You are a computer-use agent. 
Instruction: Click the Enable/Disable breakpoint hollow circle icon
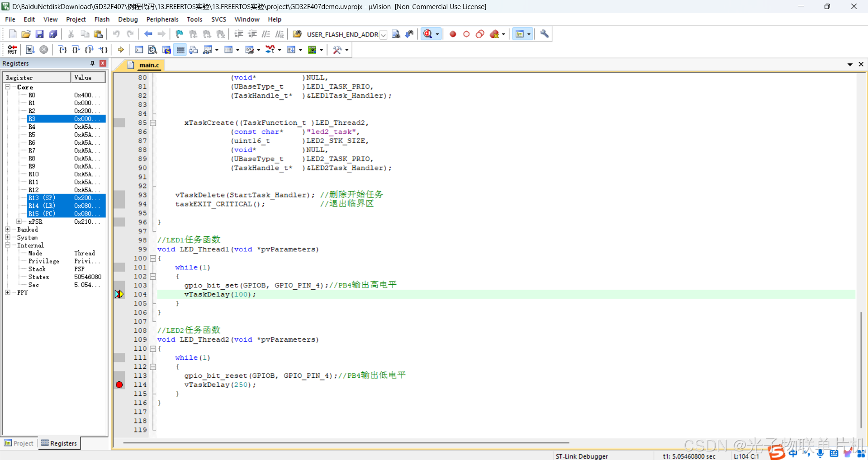point(466,34)
